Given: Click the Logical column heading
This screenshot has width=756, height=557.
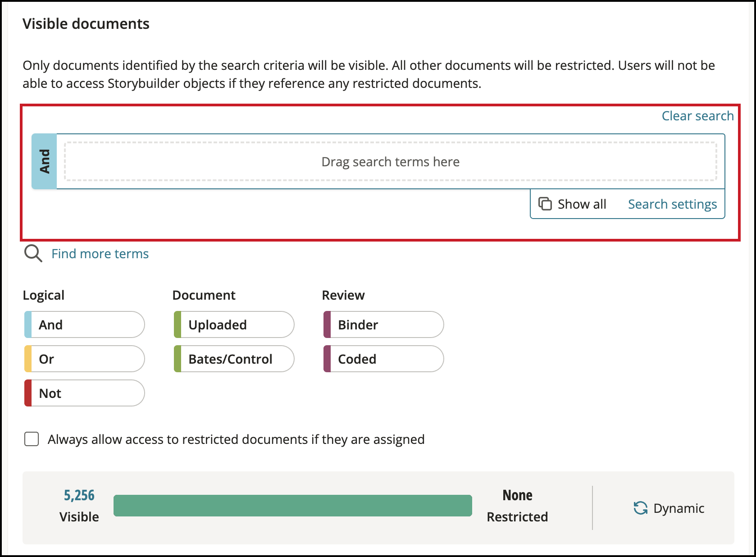Looking at the screenshot, I should tap(44, 295).
